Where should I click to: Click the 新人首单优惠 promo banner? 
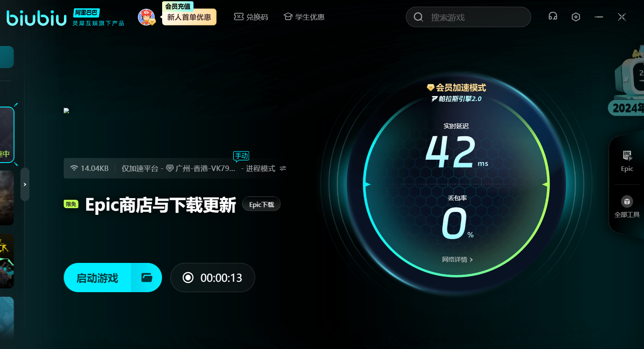pos(189,17)
